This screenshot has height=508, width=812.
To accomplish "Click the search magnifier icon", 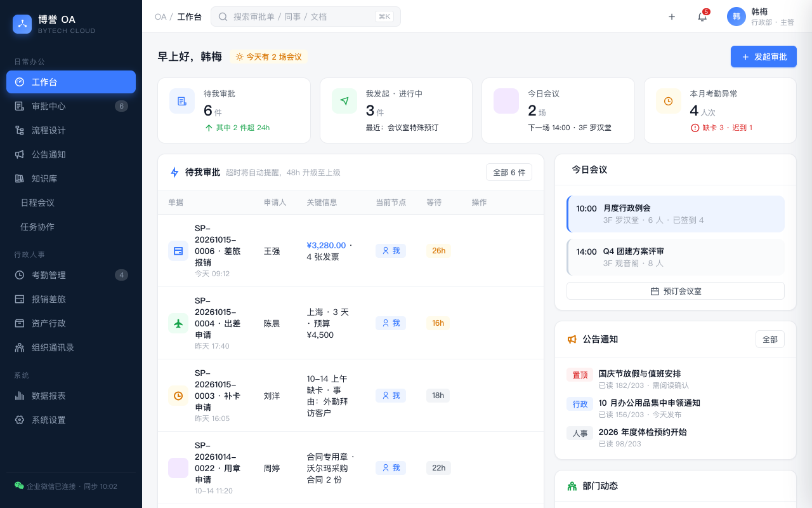I will pos(223,17).
